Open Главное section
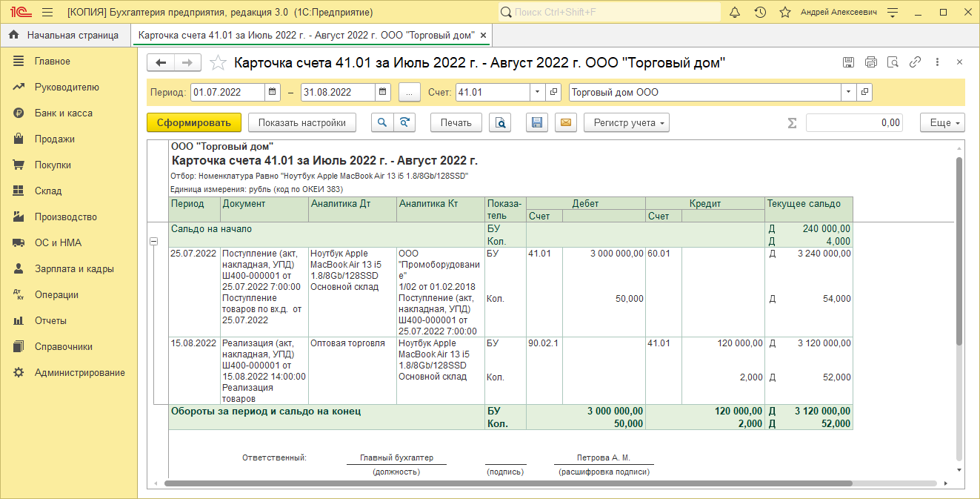 point(69,61)
